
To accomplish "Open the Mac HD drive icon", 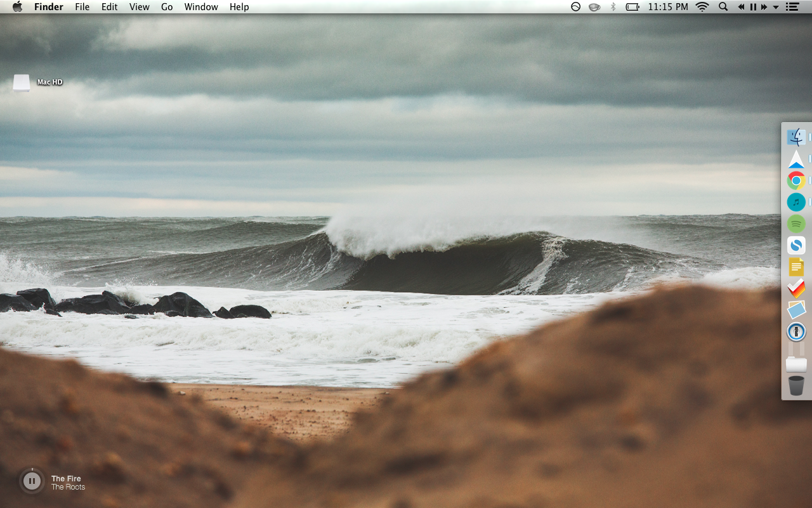I will point(22,83).
